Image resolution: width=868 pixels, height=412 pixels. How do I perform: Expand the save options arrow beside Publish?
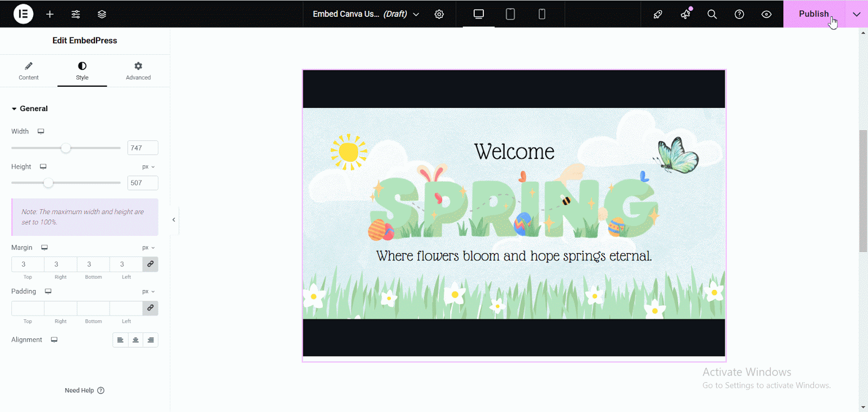pyautogui.click(x=857, y=14)
